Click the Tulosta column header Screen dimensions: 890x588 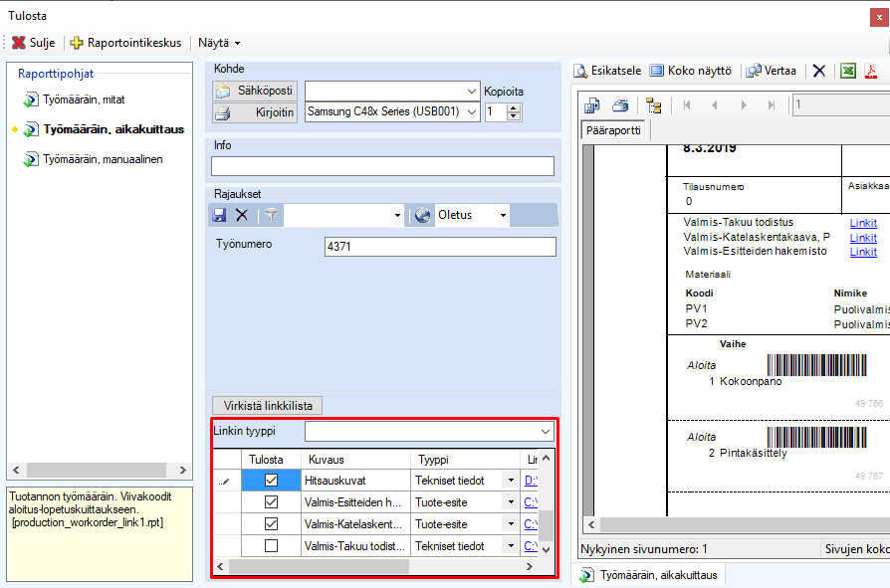coord(272,460)
